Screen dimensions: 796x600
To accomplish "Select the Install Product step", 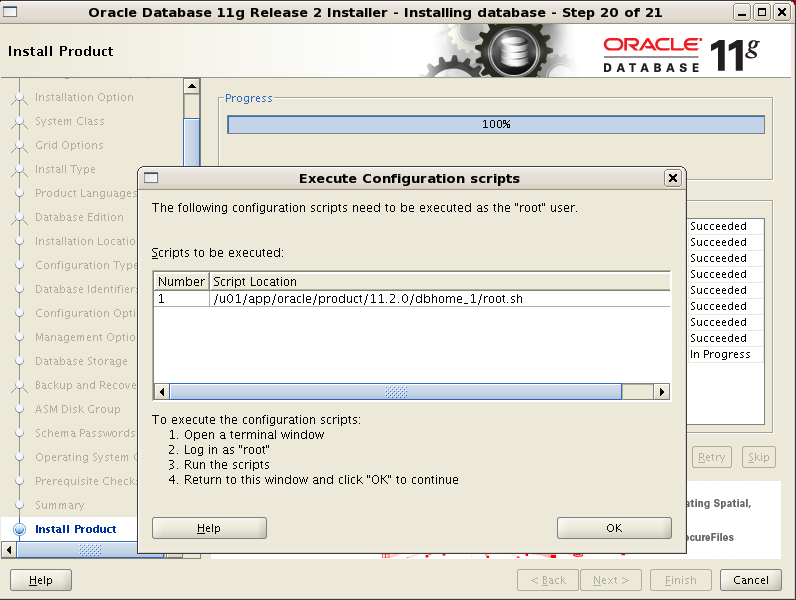I will (x=76, y=529).
